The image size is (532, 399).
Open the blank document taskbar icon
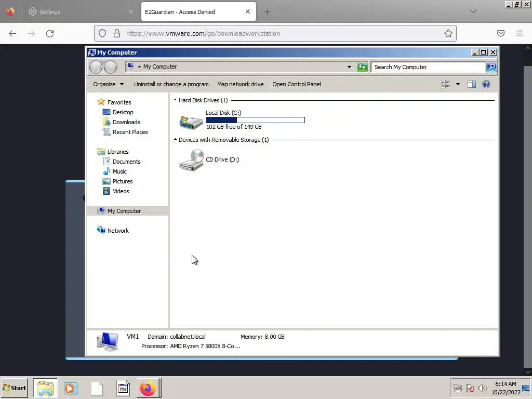[97, 389]
